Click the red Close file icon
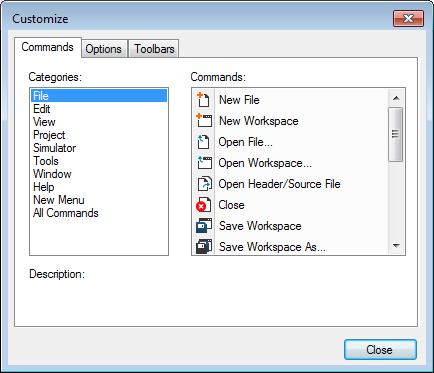This screenshot has width=434, height=373. [203, 205]
